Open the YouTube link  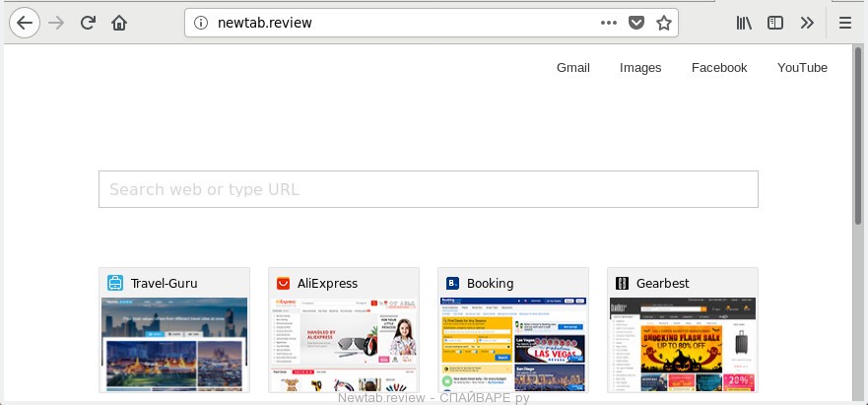point(802,68)
